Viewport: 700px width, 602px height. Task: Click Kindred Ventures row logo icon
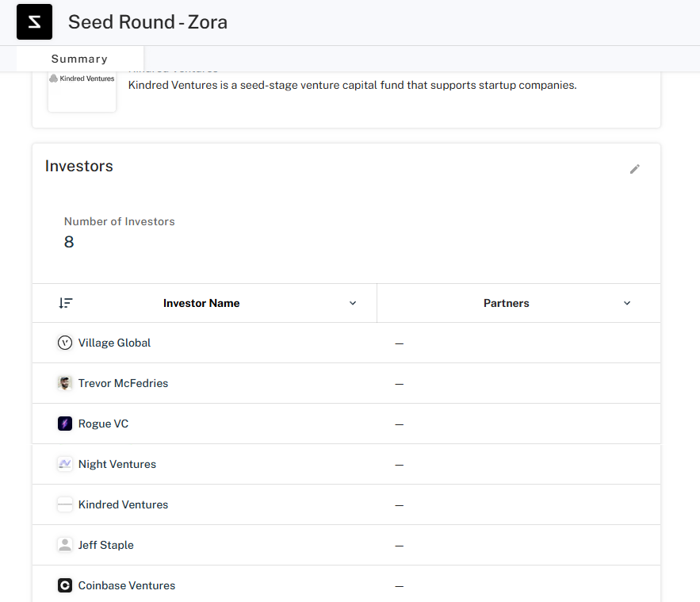coord(65,504)
